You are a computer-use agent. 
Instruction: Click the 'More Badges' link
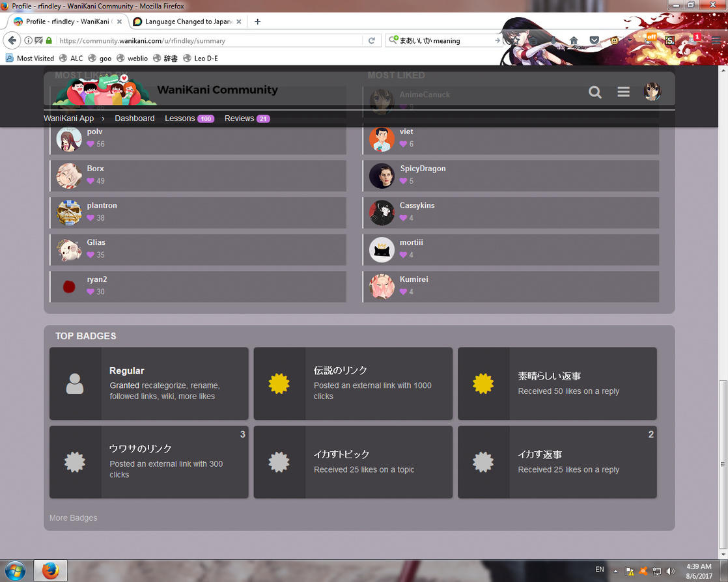pos(74,518)
